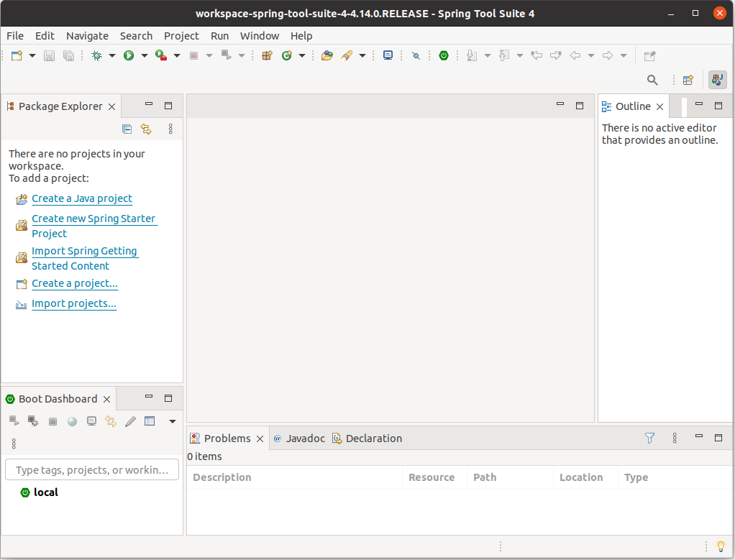Select the Problems tab
Screen dimensions: 735x560
point(227,439)
